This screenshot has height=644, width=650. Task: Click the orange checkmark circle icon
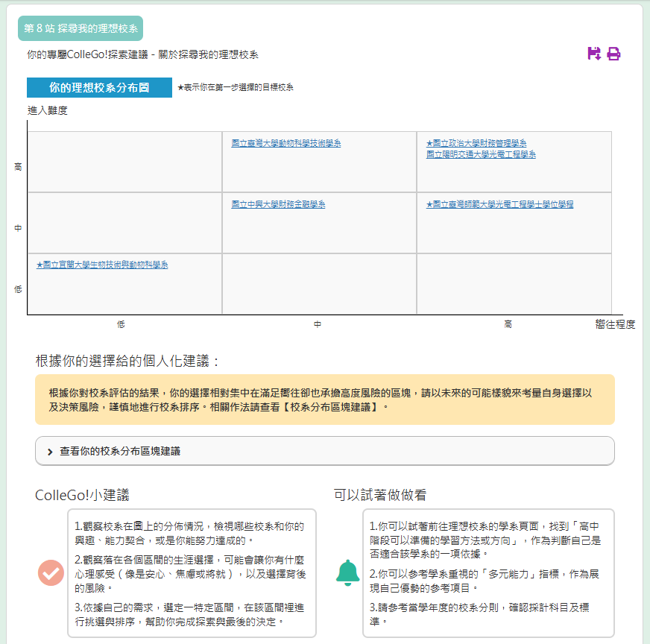[51, 572]
